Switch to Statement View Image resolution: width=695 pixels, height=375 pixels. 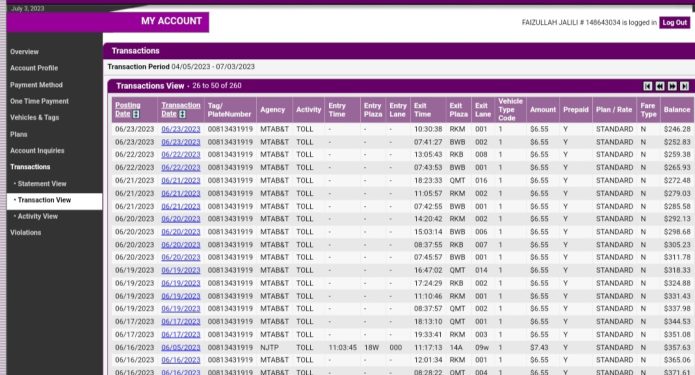point(42,184)
